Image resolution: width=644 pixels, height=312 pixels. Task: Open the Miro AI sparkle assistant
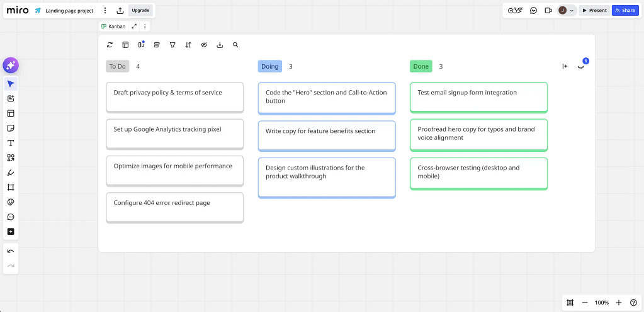(x=11, y=66)
